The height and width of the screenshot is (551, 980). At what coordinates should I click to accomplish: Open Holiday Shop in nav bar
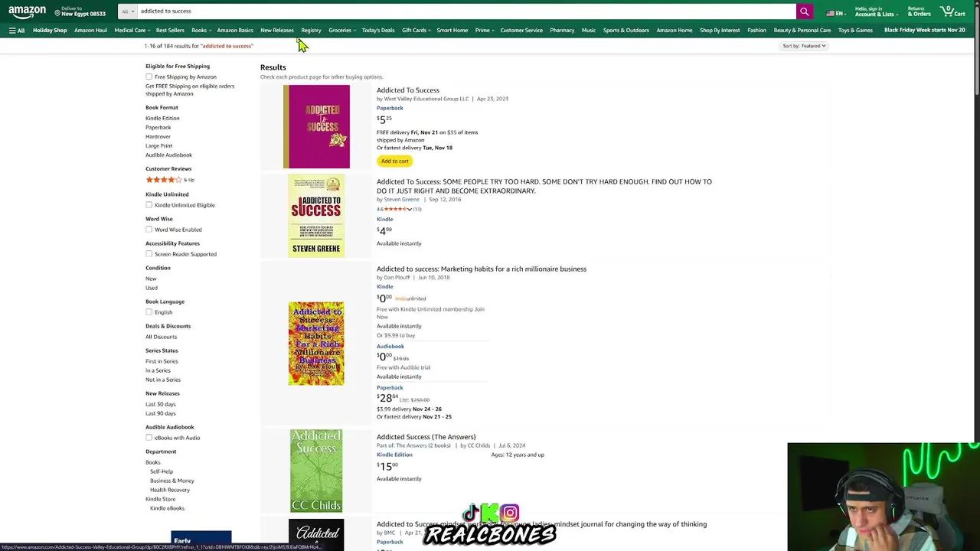[x=50, y=31]
